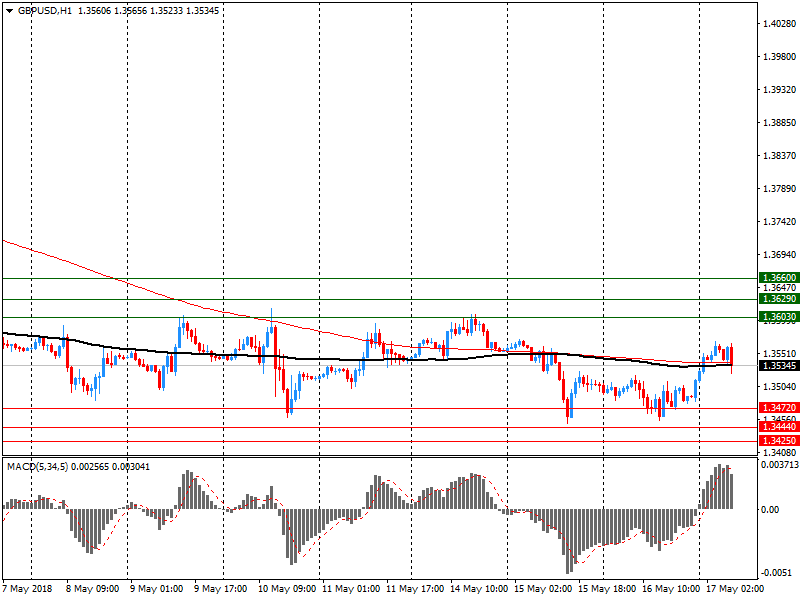This screenshot has width=800, height=600.
Task: Click the black current price tag 1.35345
Action: (x=778, y=366)
